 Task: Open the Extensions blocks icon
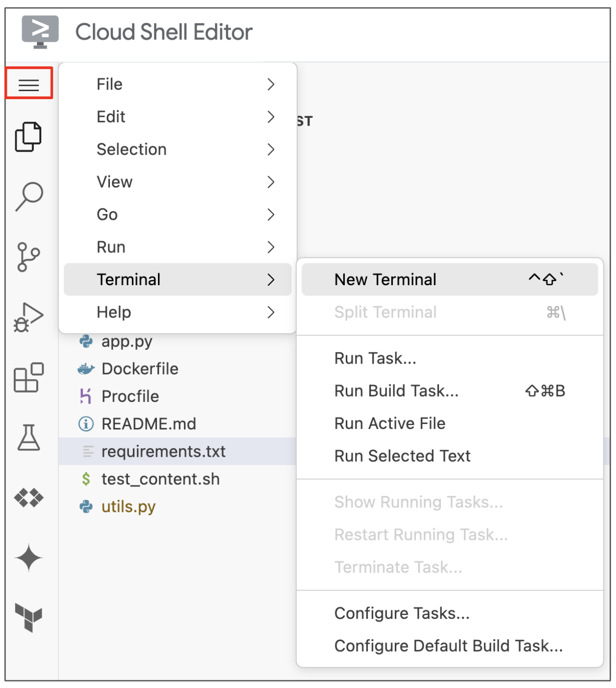pos(28,378)
